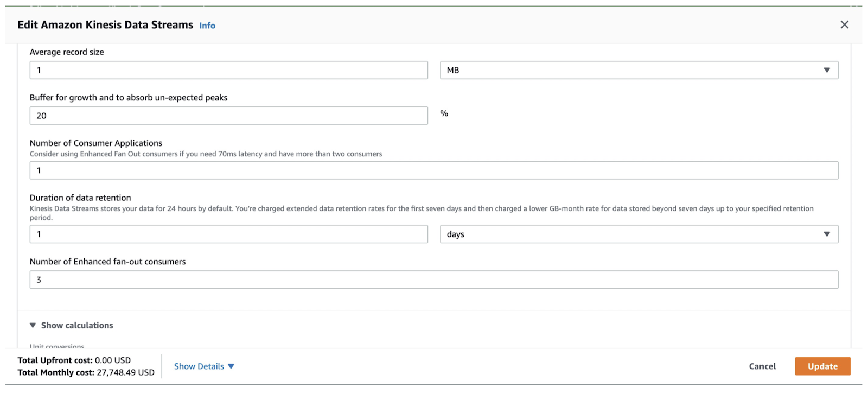Image resolution: width=868 pixels, height=393 pixels.
Task: Click the Average record size value field
Action: coord(228,70)
